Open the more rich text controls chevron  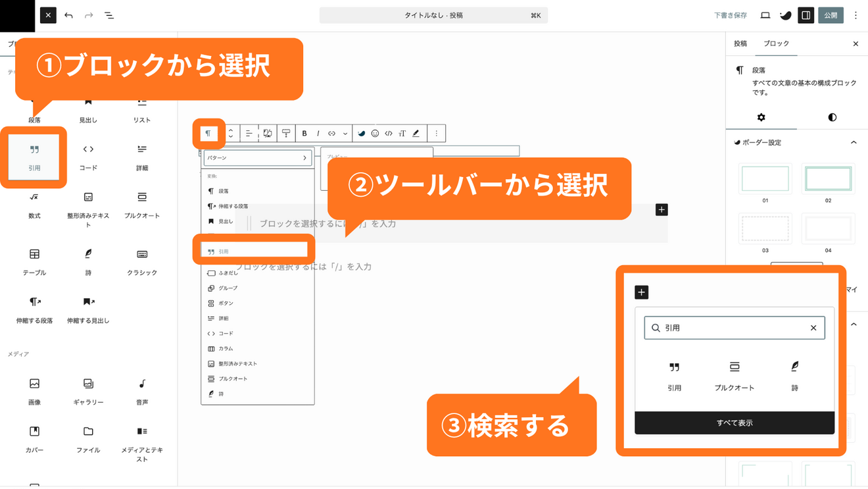point(345,134)
